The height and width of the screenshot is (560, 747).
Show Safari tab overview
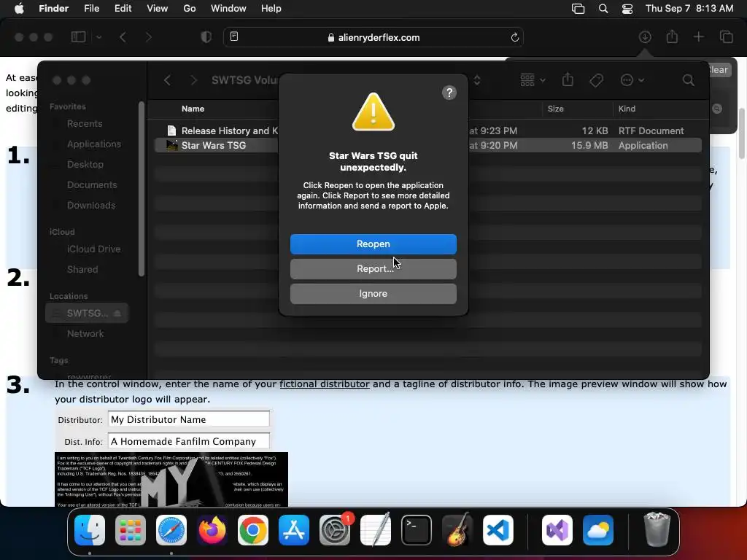(x=726, y=37)
